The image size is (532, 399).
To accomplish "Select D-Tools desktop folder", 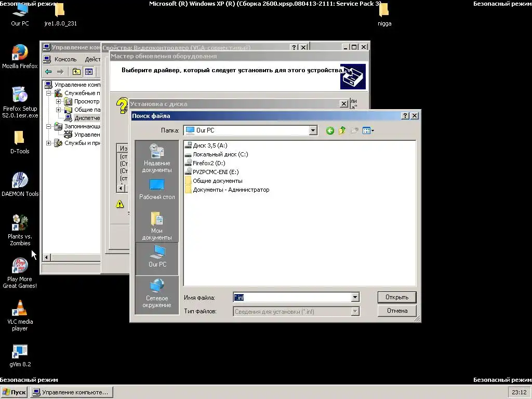I will pos(20,142).
